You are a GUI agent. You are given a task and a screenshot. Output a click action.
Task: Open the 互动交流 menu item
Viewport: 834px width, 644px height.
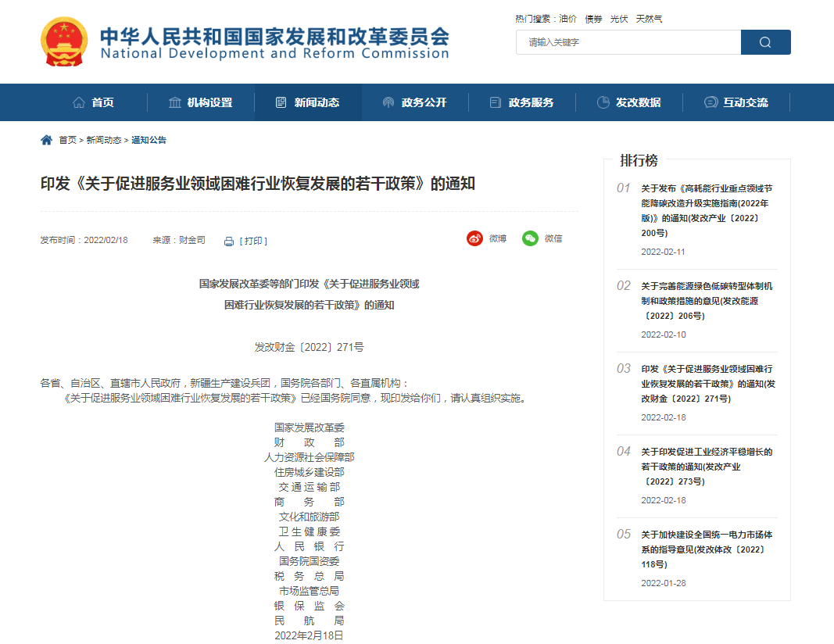[x=745, y=102]
